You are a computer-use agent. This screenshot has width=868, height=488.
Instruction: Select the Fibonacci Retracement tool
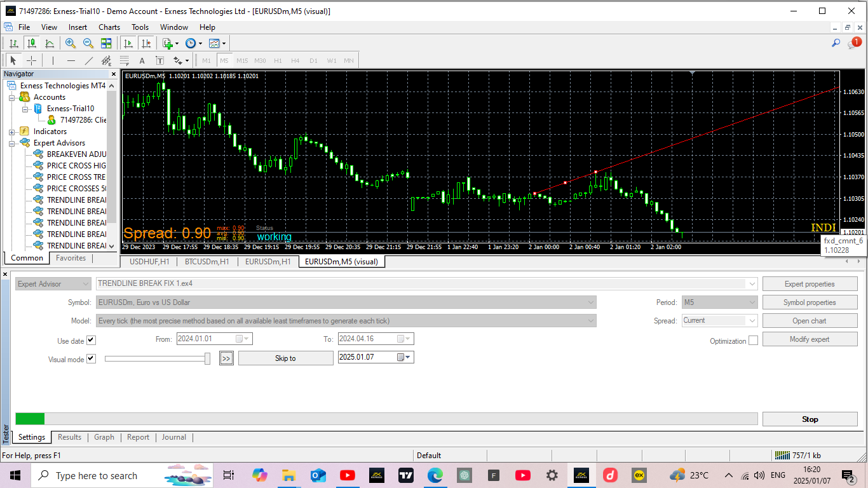coord(124,60)
